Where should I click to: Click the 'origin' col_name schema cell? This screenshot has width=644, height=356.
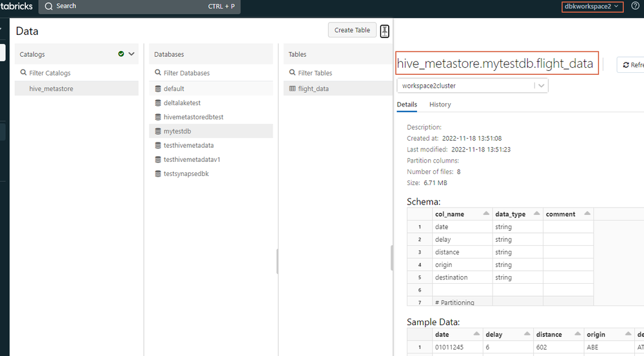click(462, 264)
